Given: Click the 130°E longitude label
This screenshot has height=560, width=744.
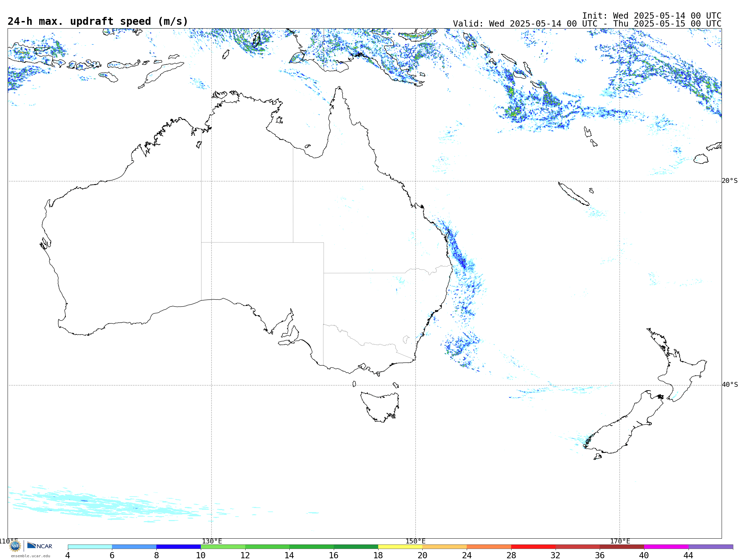Looking at the screenshot, I should pyautogui.click(x=212, y=541).
